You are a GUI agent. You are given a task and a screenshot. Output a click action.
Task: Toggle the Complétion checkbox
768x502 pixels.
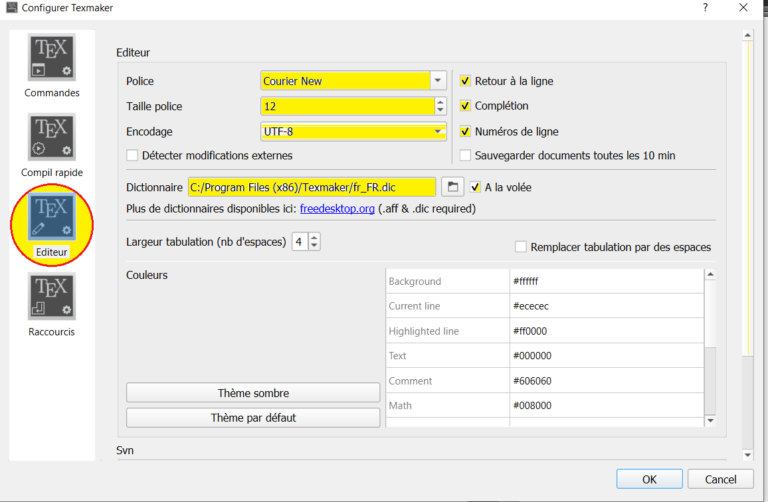click(465, 106)
